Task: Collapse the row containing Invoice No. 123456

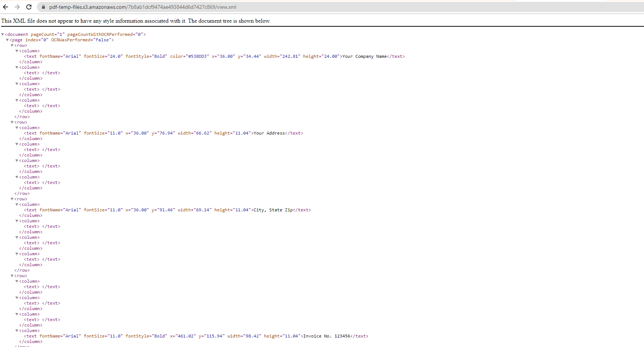Action: tap(12, 276)
